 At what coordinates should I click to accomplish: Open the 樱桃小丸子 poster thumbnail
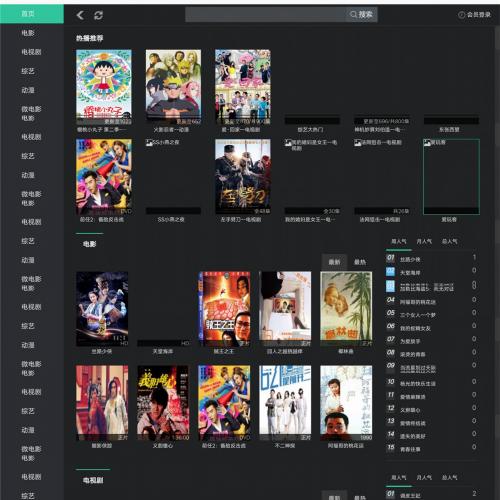104,87
